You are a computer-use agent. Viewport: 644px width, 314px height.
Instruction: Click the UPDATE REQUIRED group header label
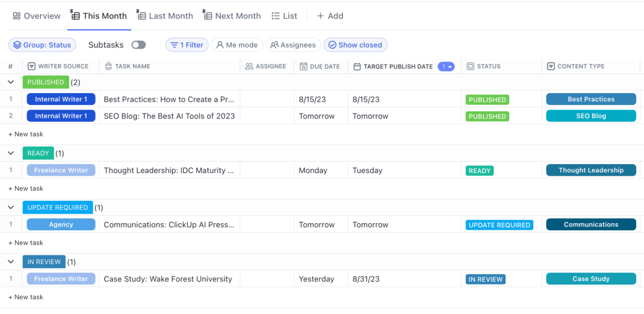coord(58,208)
